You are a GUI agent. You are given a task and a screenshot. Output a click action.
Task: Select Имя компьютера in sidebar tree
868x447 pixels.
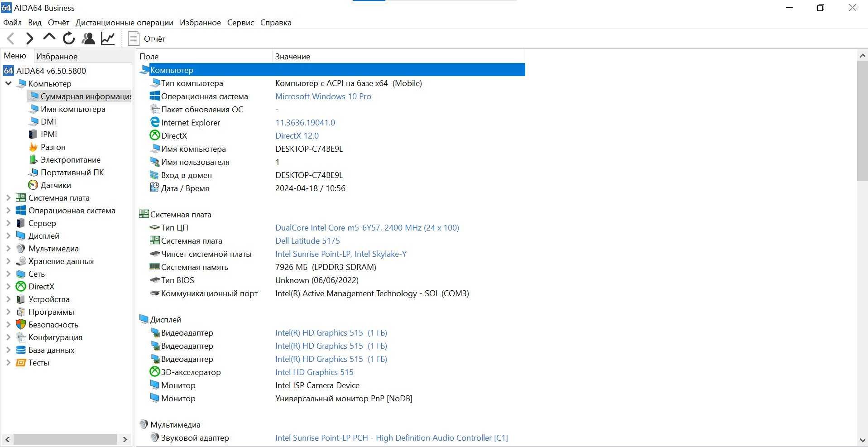(67, 109)
